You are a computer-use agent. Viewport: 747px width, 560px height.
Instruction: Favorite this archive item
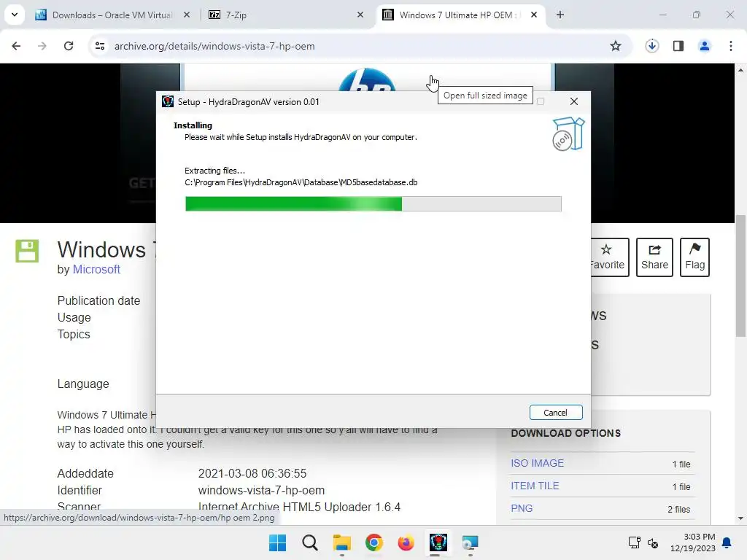pos(610,257)
